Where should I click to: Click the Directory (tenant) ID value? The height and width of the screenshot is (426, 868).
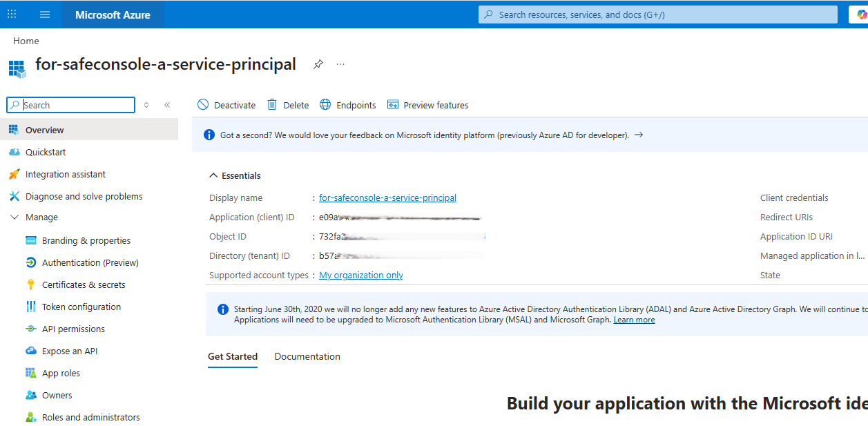(x=401, y=255)
